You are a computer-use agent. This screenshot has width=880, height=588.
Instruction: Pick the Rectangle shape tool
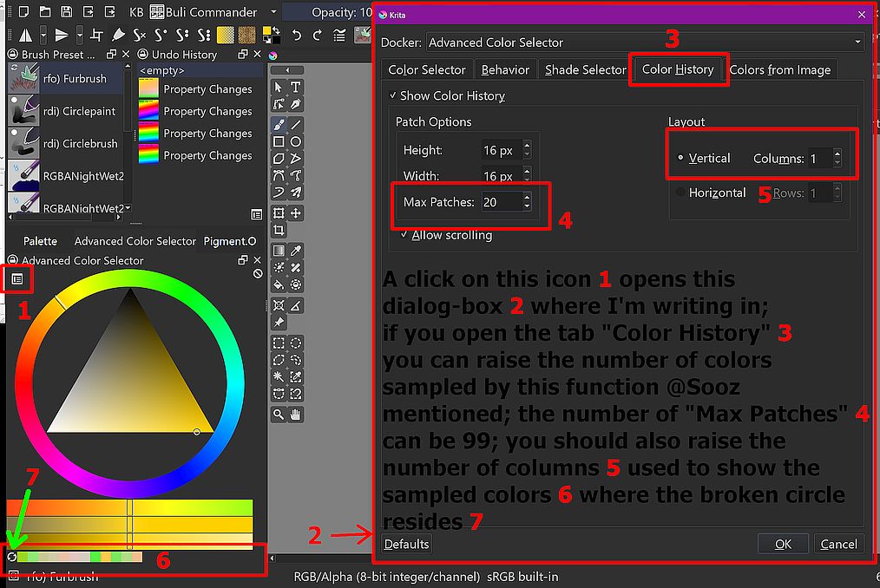[279, 141]
